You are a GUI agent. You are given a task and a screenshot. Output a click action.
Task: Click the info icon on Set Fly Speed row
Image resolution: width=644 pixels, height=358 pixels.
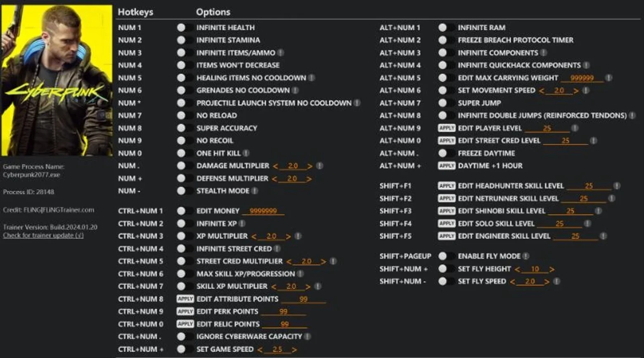tap(557, 281)
